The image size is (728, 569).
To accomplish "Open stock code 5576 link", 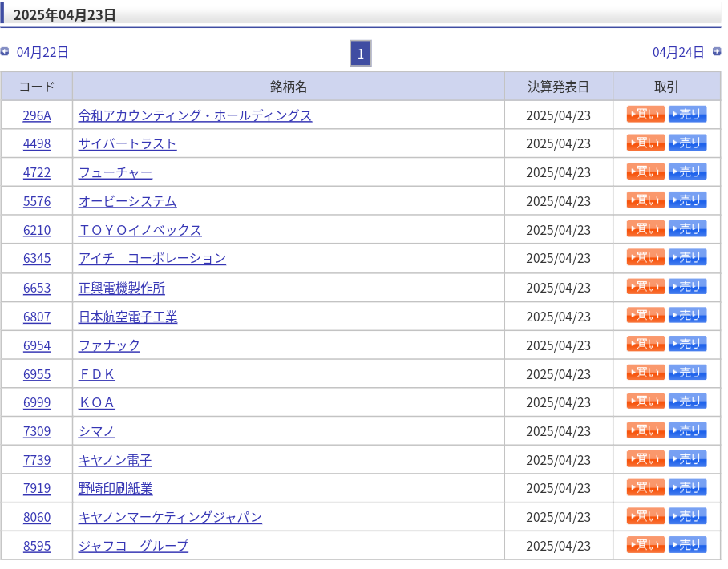I will tap(37, 201).
